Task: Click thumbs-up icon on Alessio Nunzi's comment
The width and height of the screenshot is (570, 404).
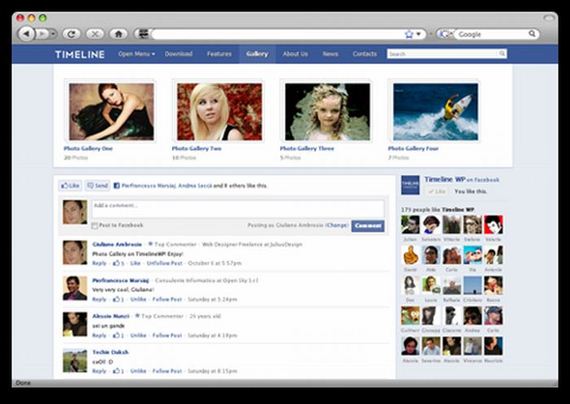Action: click(x=116, y=335)
